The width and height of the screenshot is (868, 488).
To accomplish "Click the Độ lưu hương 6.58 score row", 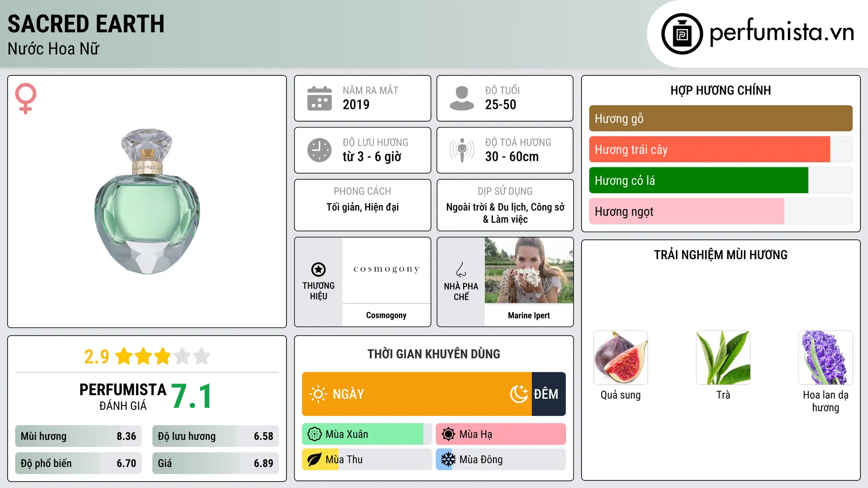I will [x=216, y=436].
